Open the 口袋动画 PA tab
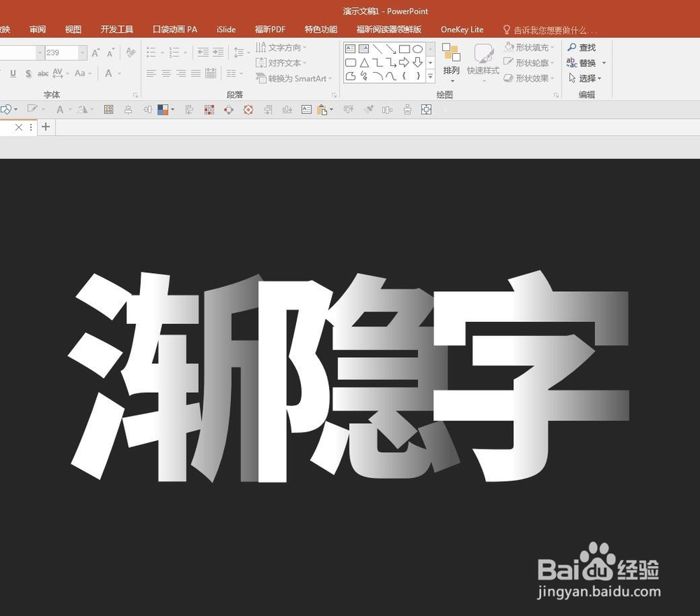700x616 pixels. tap(175, 29)
